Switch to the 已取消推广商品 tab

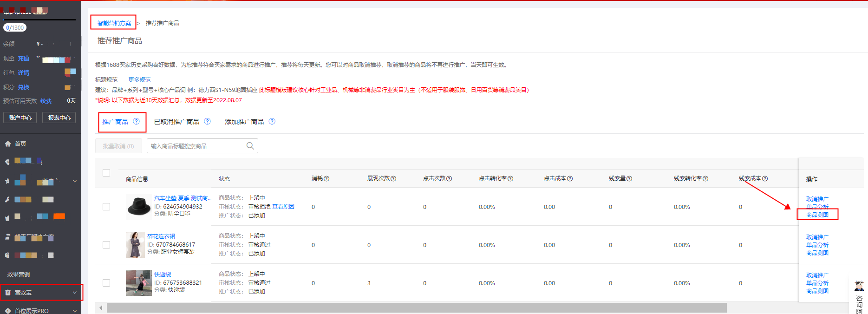176,122
